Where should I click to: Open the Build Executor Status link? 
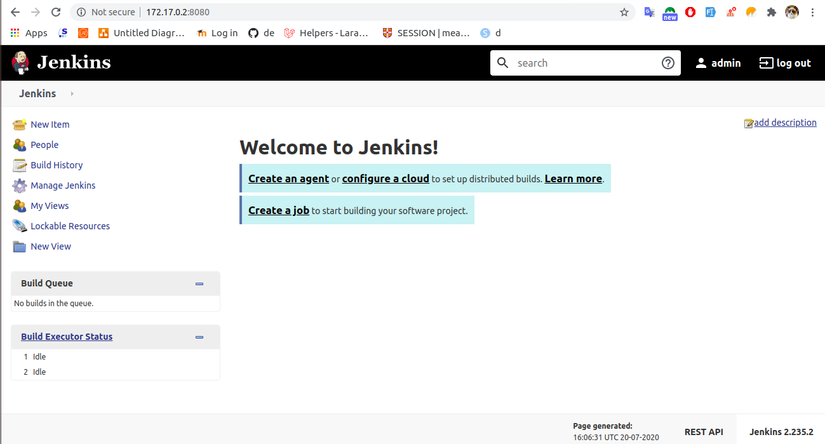pos(67,337)
